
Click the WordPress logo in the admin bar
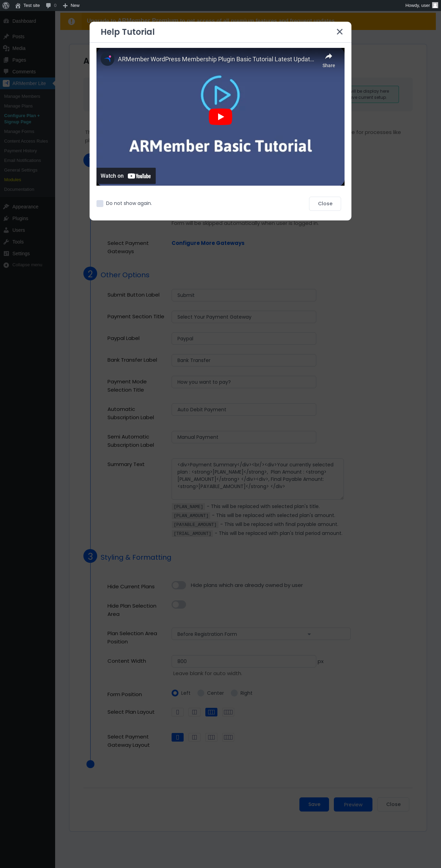[6, 6]
